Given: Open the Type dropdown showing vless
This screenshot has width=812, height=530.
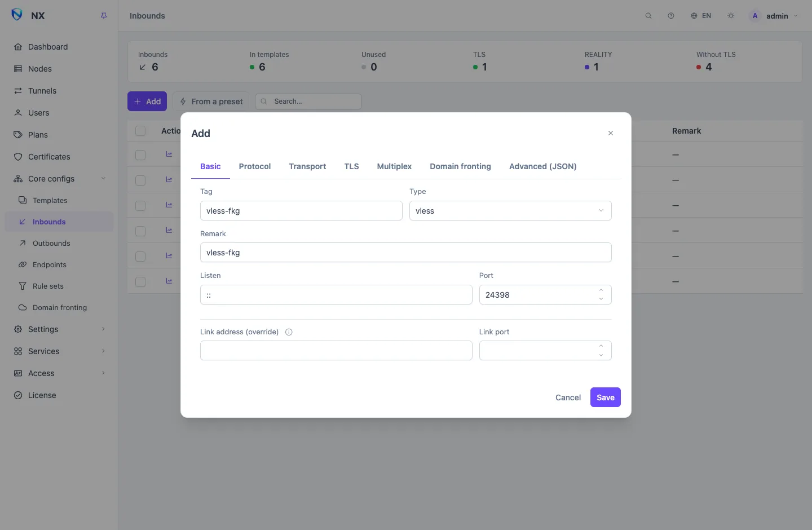Looking at the screenshot, I should click(510, 211).
